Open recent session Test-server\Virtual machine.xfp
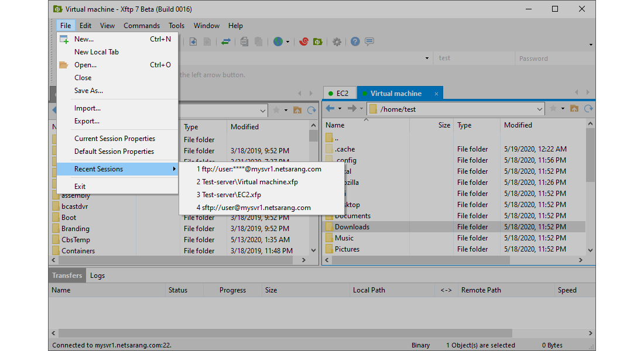 click(x=262, y=182)
